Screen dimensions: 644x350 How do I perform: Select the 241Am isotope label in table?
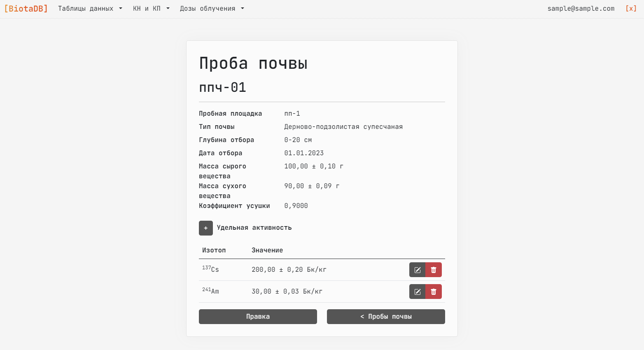pos(210,291)
